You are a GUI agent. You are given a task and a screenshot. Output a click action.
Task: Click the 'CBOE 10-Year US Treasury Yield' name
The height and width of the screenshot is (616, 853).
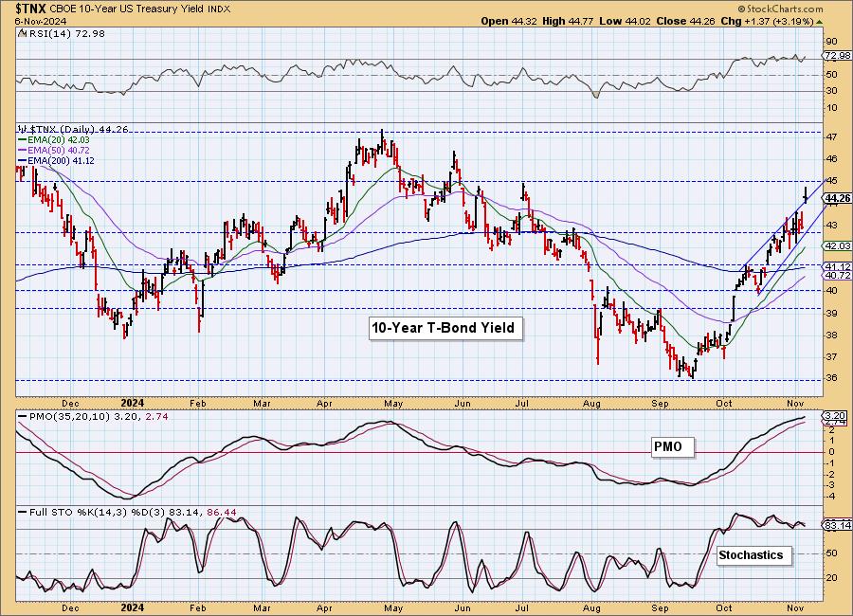(x=127, y=9)
